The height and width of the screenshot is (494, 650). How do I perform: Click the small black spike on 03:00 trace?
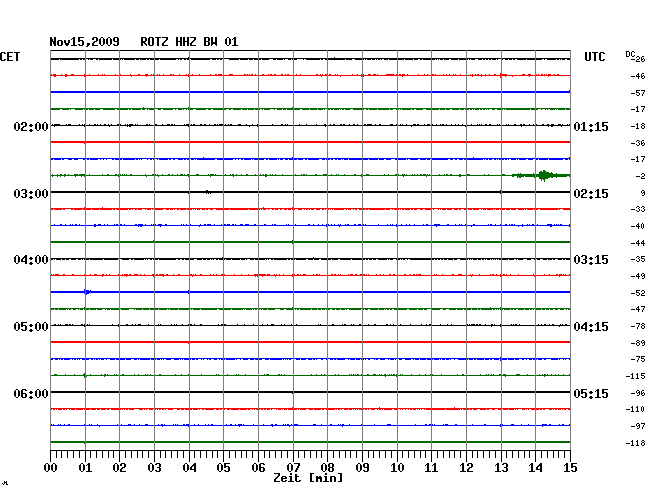click(208, 192)
